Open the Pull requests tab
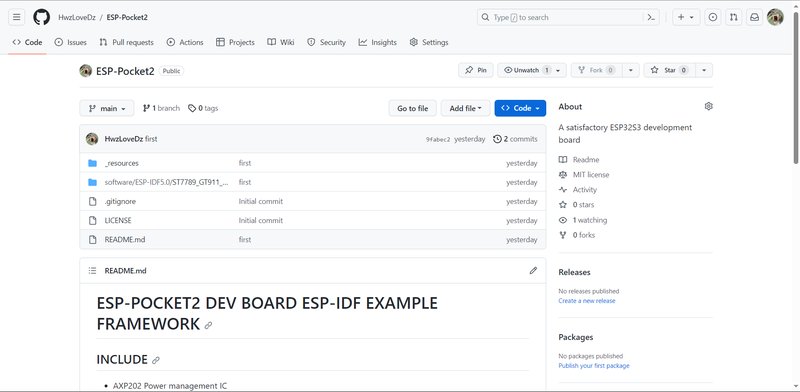This screenshot has height=392, width=800. click(x=127, y=42)
